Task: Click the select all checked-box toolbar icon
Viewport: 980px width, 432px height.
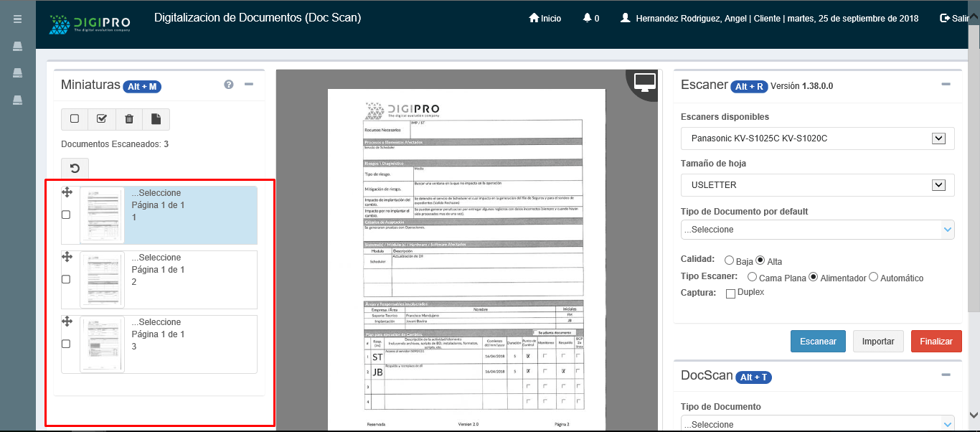Action: pos(102,119)
